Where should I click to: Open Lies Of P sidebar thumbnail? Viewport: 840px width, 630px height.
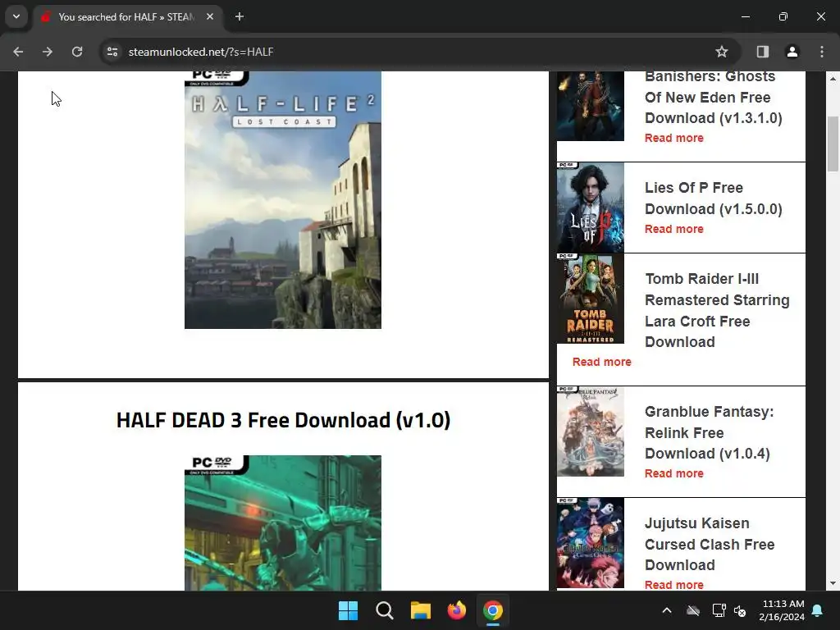tap(591, 208)
